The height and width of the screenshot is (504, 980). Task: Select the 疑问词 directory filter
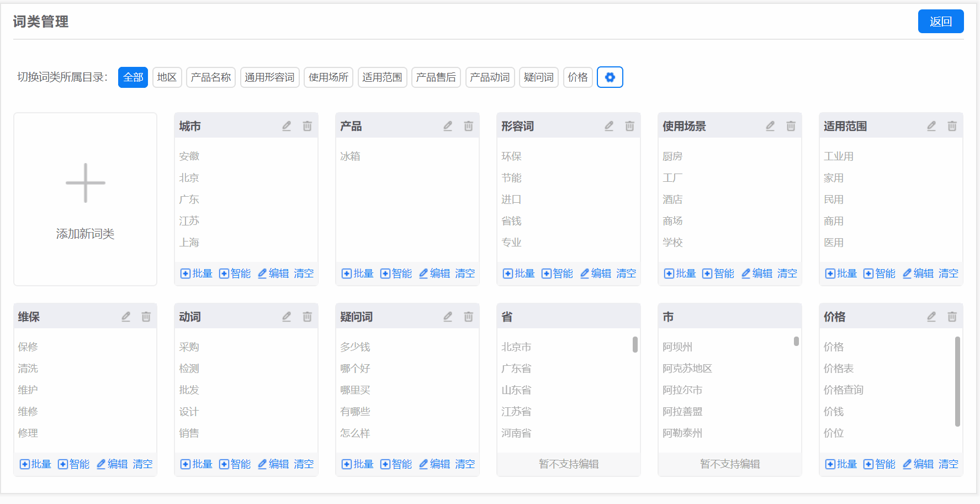click(x=538, y=77)
